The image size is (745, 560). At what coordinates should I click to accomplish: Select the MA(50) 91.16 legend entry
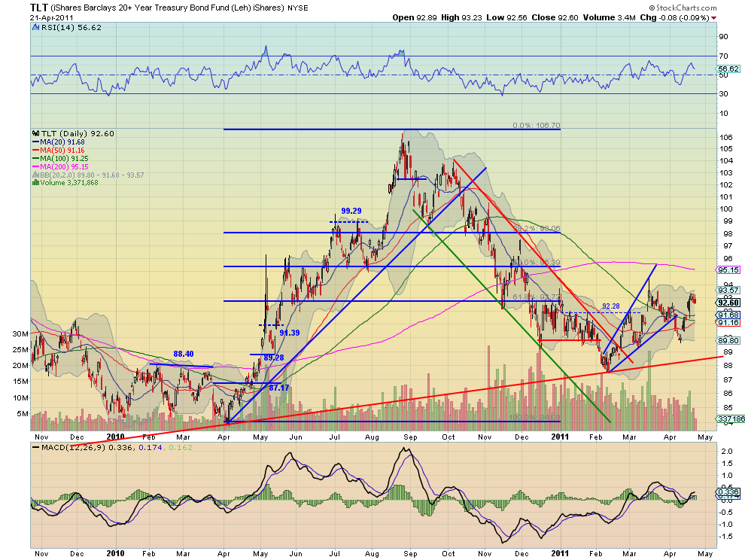pyautogui.click(x=59, y=151)
